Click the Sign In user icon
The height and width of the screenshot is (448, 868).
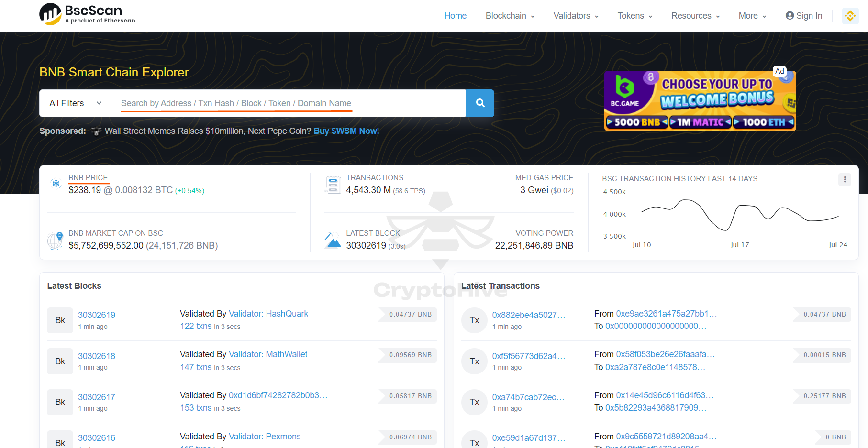click(x=790, y=15)
